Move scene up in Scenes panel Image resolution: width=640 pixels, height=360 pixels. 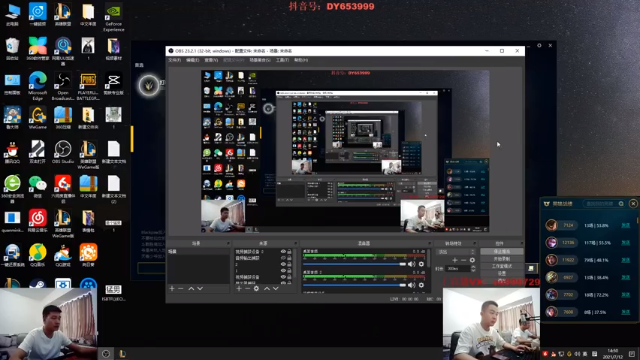click(191, 289)
